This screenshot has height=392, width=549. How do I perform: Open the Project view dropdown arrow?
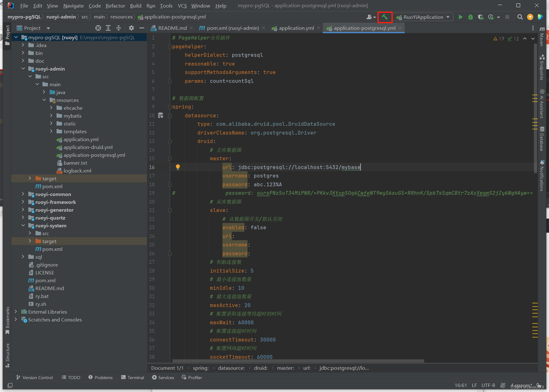48,28
